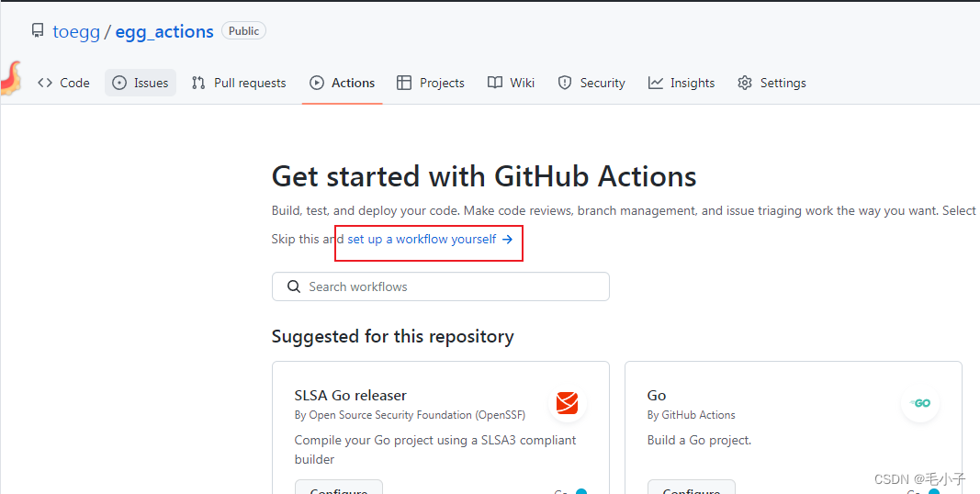Click the Go gopher logo icon
980x494 pixels.
click(920, 403)
